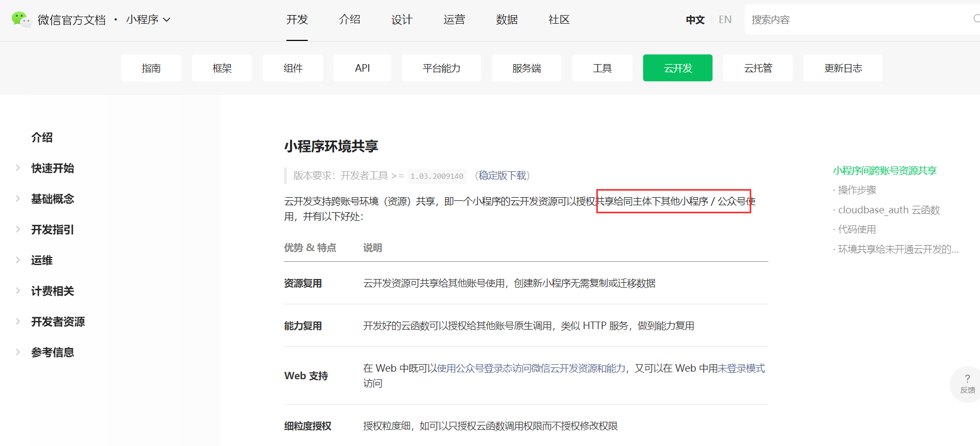The width and height of the screenshot is (980, 446).
Task: Expand the 开发者资源 sidebar section
Action: [58, 322]
